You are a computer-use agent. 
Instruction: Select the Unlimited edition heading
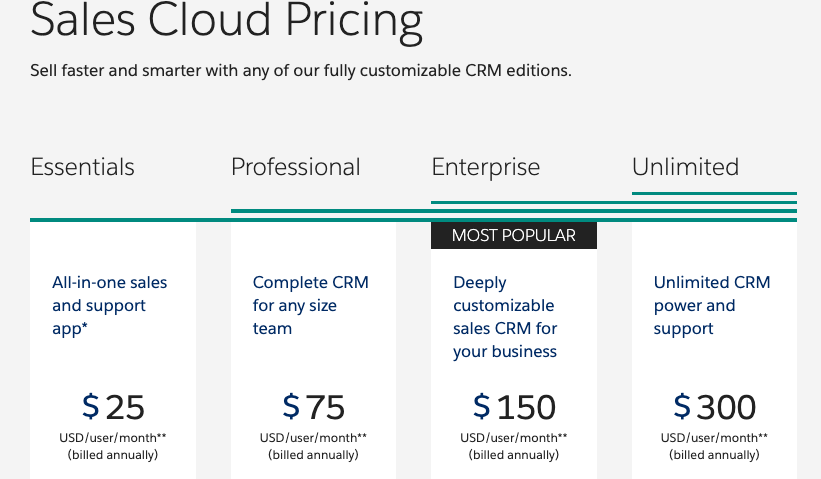[685, 167]
